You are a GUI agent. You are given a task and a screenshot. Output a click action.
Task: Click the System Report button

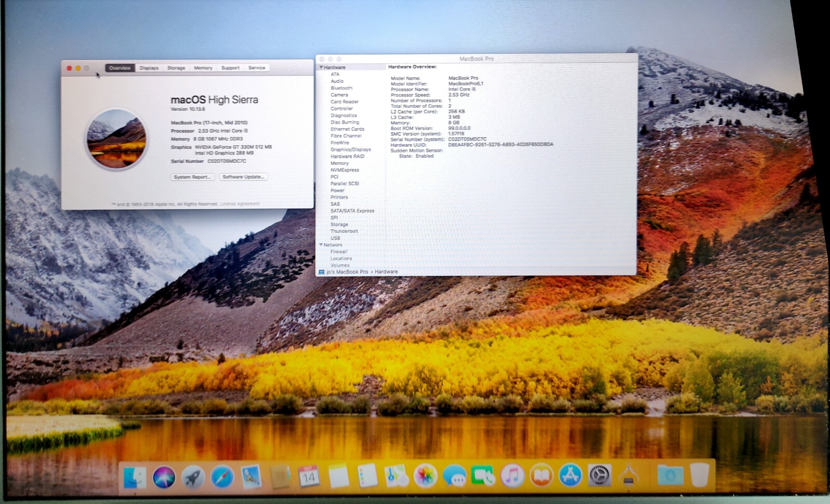(192, 177)
